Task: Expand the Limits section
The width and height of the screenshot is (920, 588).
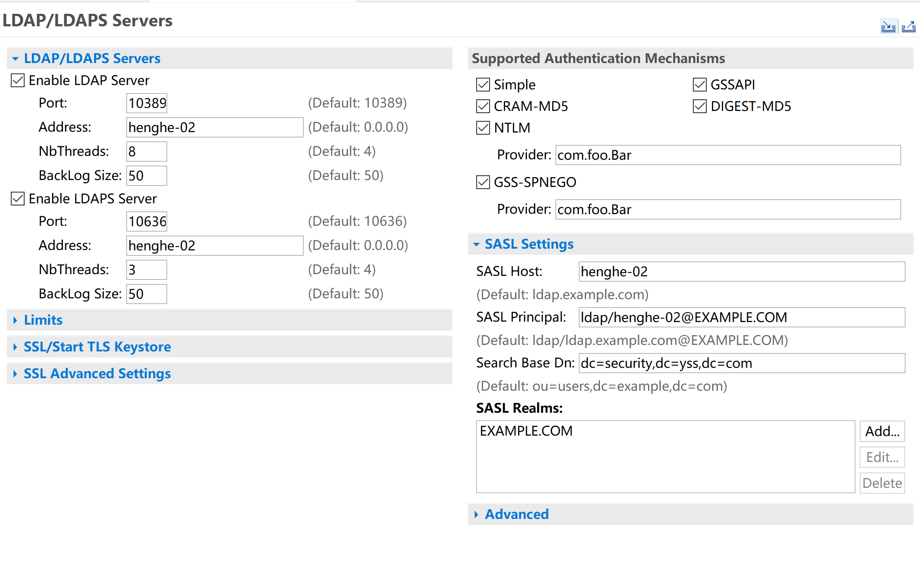Action: (43, 320)
